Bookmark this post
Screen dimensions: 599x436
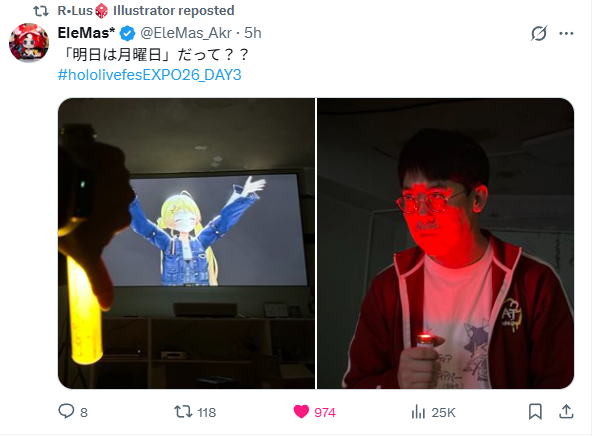pos(535,412)
